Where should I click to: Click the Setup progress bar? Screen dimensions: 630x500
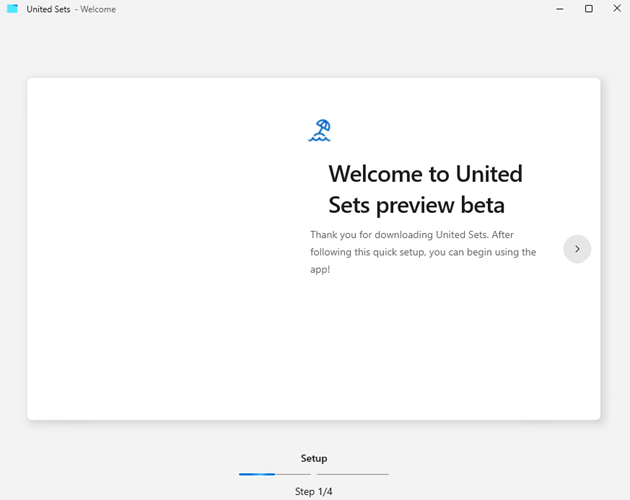pyautogui.click(x=313, y=474)
